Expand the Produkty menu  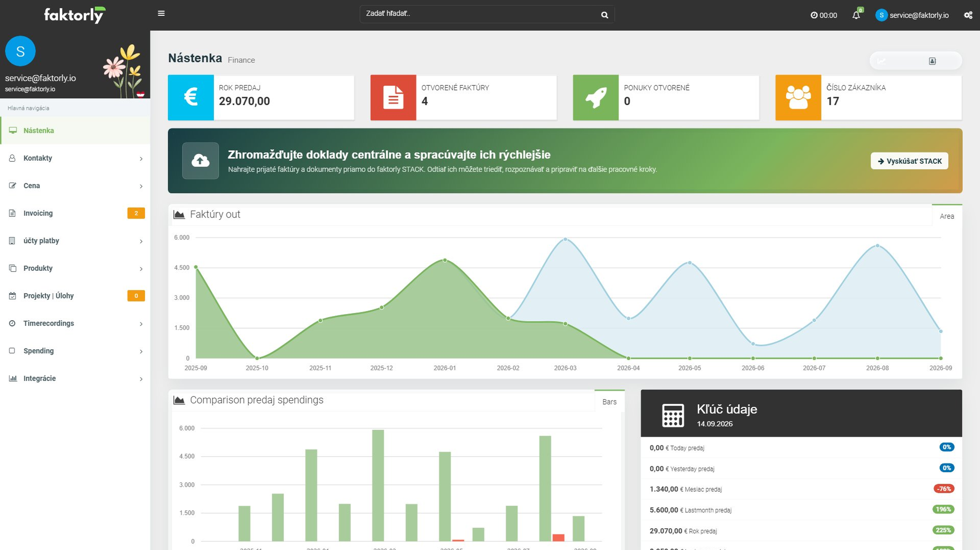(x=75, y=268)
